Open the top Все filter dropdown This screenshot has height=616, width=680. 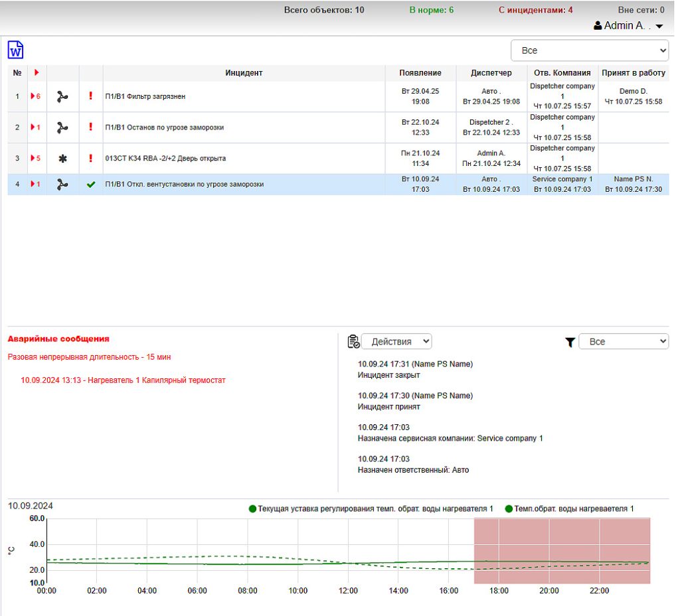(590, 50)
